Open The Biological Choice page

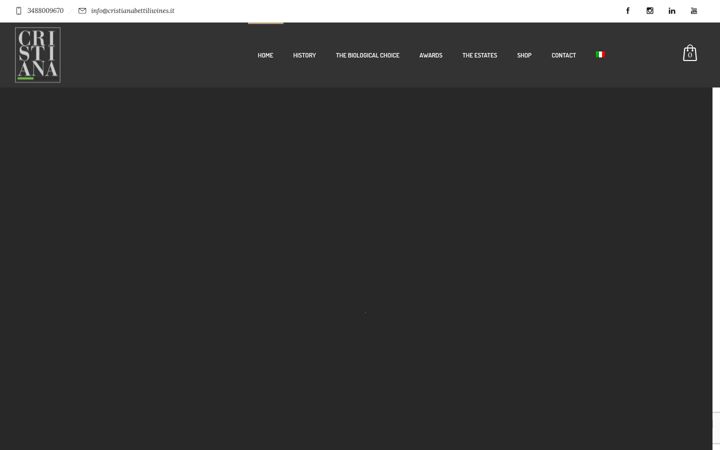pyautogui.click(x=367, y=55)
